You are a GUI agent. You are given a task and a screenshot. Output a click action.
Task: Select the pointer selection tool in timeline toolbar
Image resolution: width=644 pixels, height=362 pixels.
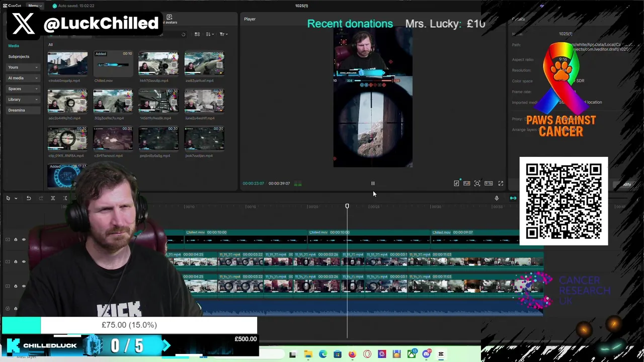coord(8,198)
